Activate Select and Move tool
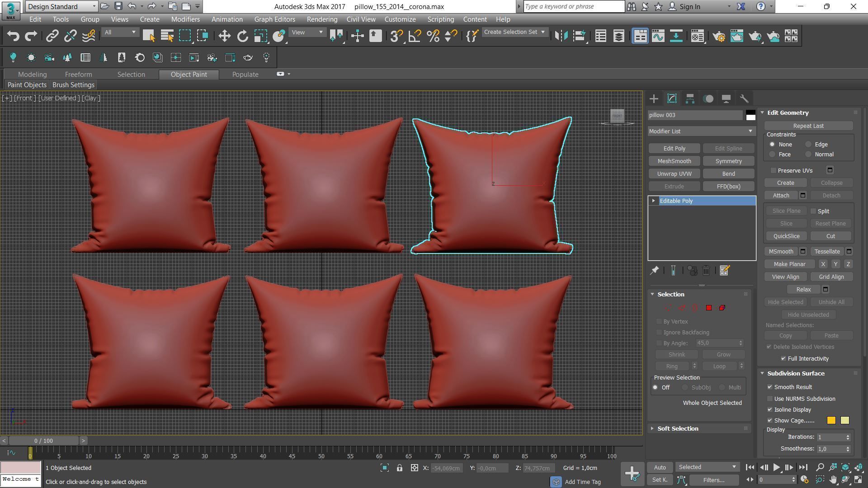The image size is (868, 488). [x=224, y=36]
